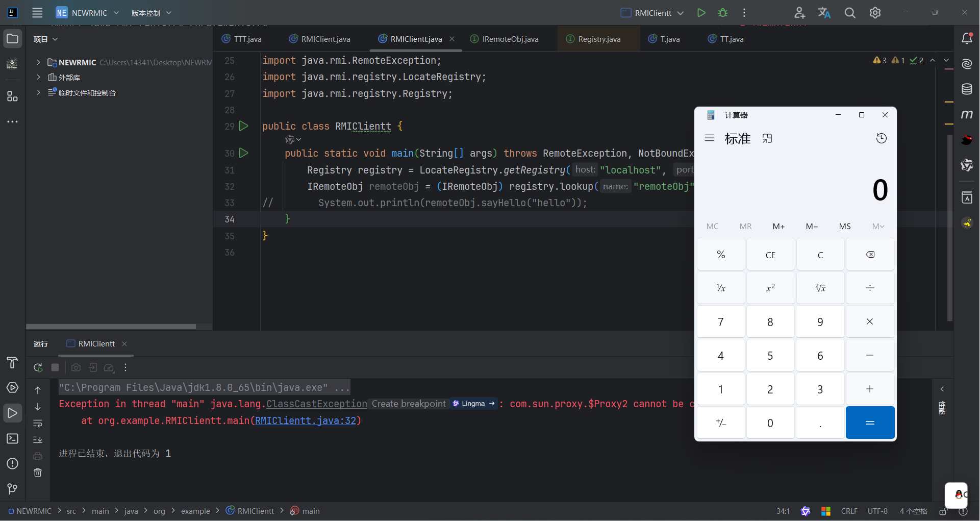Click the Lingma button in console

(x=474, y=404)
